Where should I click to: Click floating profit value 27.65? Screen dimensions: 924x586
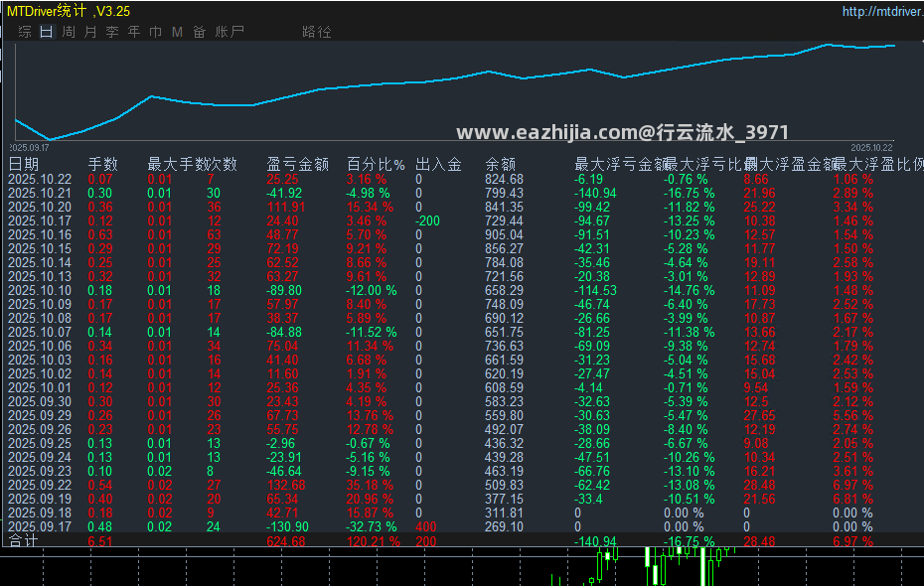pos(760,416)
